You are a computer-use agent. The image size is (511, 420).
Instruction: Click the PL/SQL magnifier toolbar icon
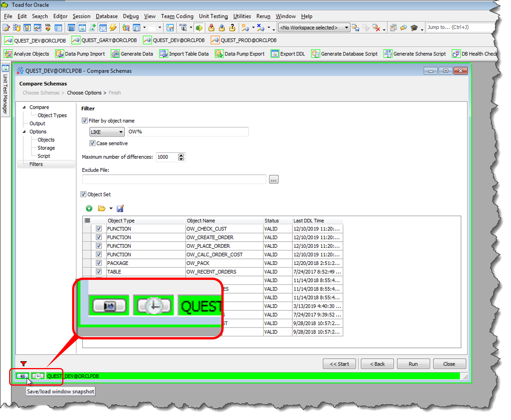pyautogui.click(x=184, y=27)
